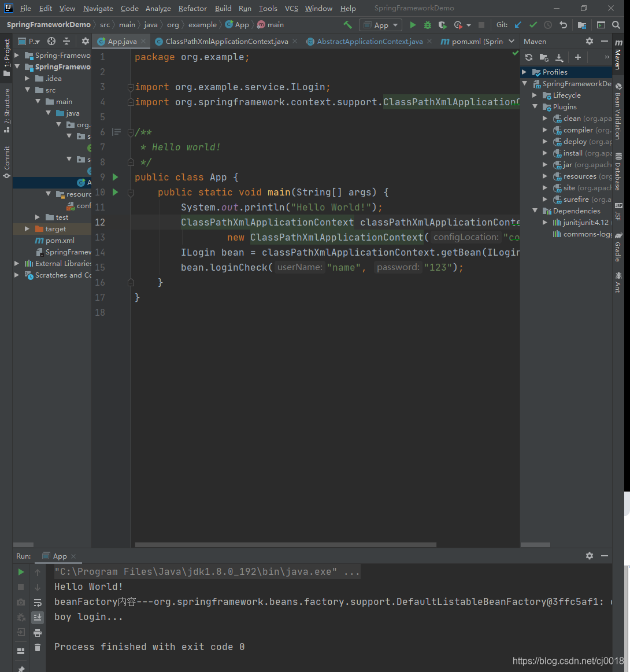
Task: Collapse Maven Dependencies node
Action: (535, 211)
